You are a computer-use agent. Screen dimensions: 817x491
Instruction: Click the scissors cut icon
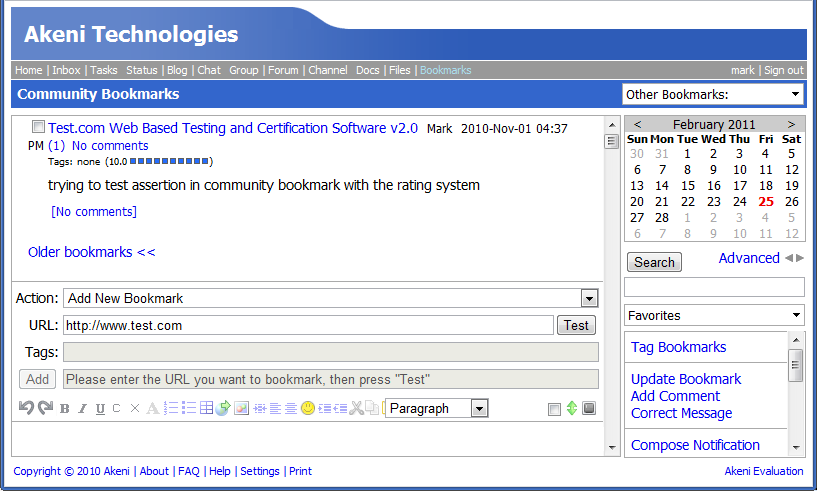click(x=356, y=408)
